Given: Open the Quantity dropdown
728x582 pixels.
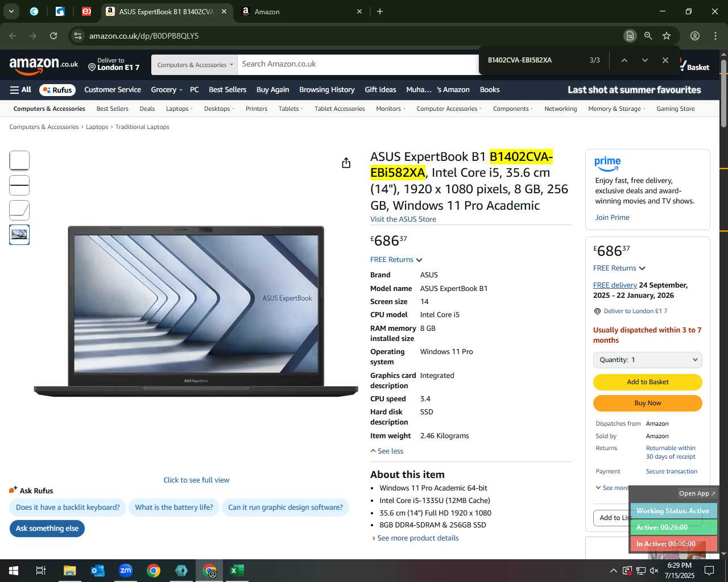Looking at the screenshot, I should (648, 360).
